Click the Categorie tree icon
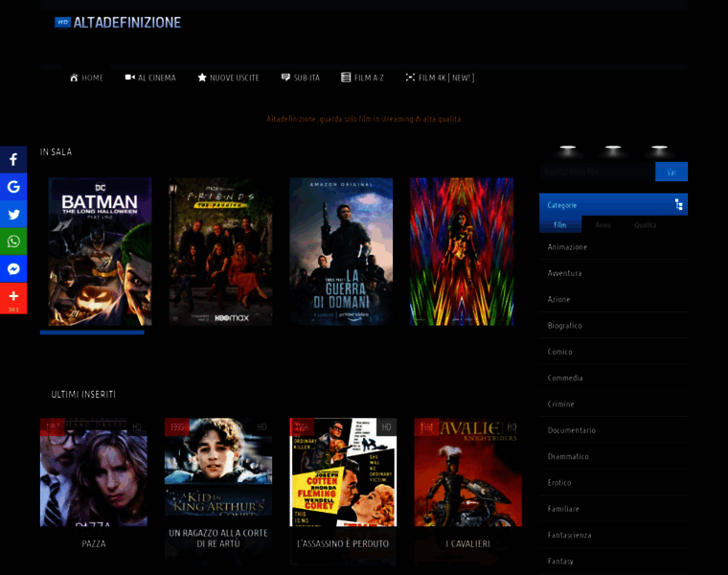This screenshot has width=728, height=575. pyautogui.click(x=678, y=205)
